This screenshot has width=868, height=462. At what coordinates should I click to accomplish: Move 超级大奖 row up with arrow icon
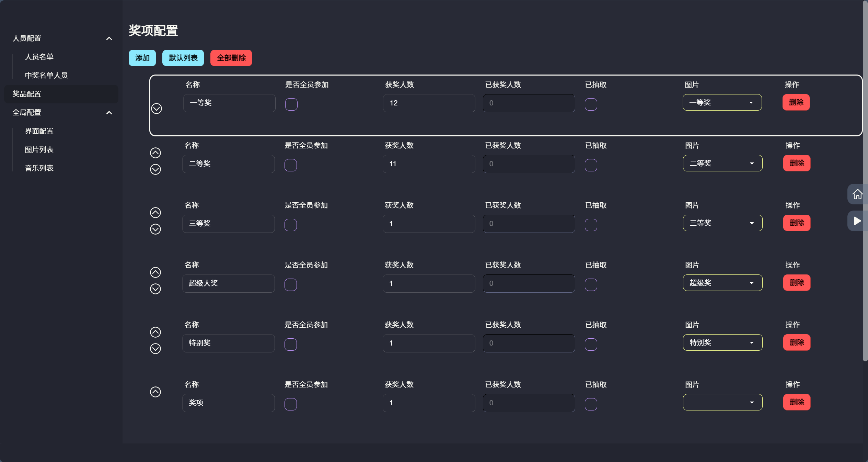155,272
